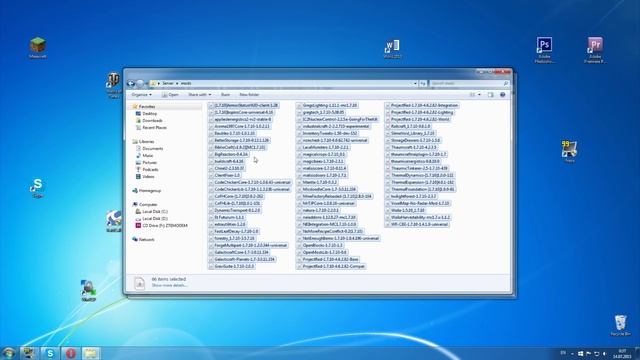Open Recent Places in navigation pane
The width and height of the screenshot is (640, 360).
click(x=154, y=127)
